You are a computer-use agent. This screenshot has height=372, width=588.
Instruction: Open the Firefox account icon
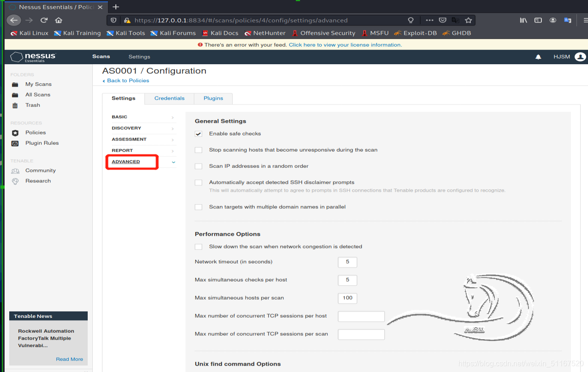click(553, 20)
